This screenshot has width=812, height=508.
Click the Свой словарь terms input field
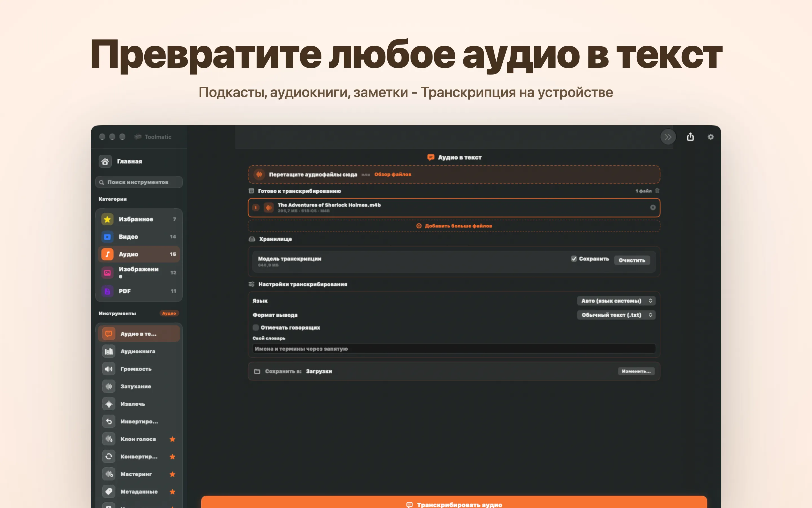(454, 349)
